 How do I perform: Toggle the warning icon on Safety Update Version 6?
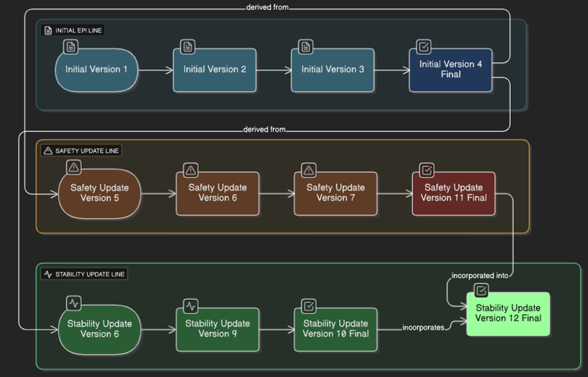coord(191,170)
